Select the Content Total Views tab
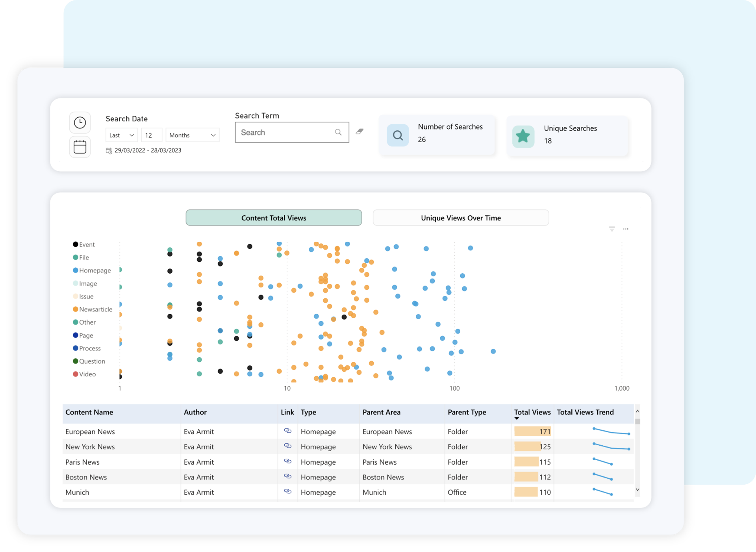 tap(274, 217)
